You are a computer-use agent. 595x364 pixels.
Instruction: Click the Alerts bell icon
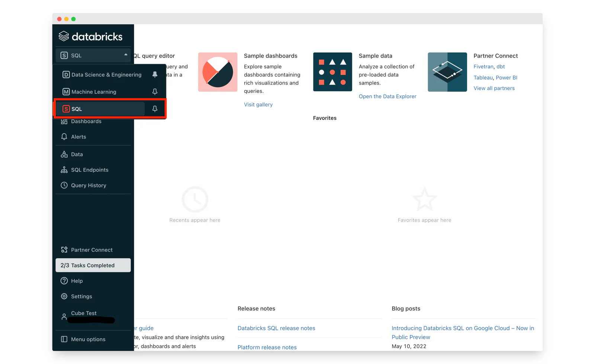[x=64, y=137]
